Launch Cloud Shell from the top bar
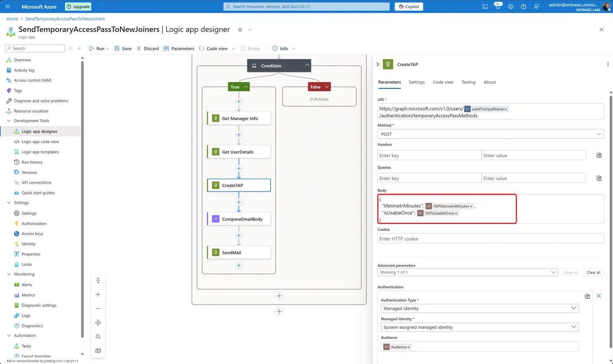The image size is (613, 364). (x=485, y=7)
